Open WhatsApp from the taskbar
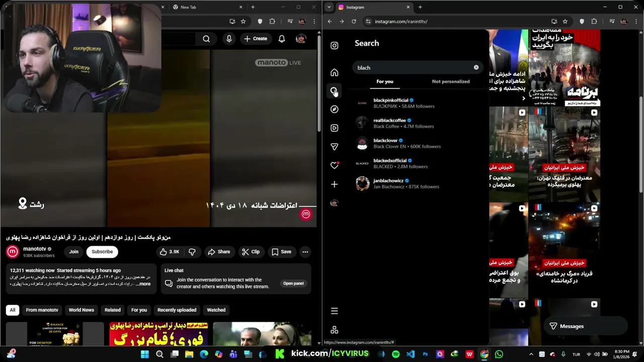The image size is (644, 362). click(499, 354)
